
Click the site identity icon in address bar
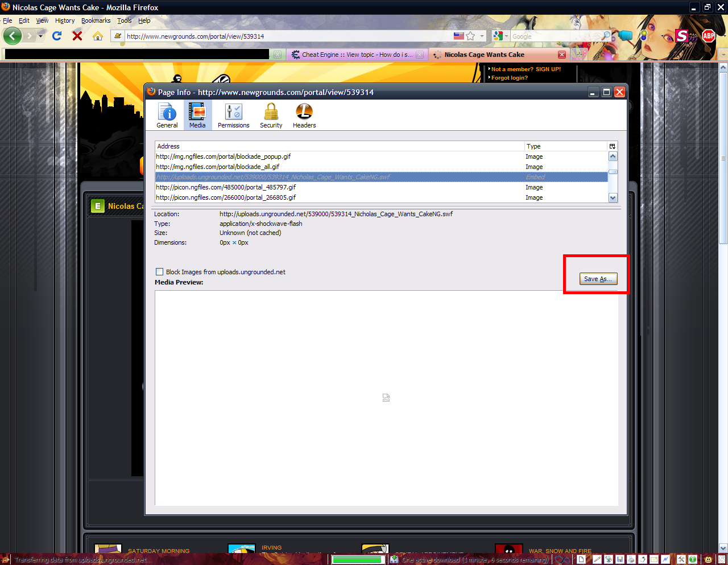118,36
